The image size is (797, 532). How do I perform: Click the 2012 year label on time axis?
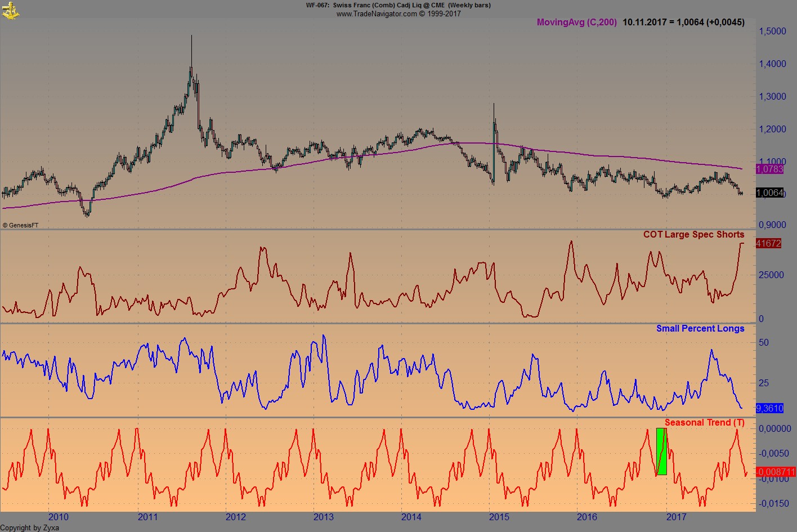point(235,517)
